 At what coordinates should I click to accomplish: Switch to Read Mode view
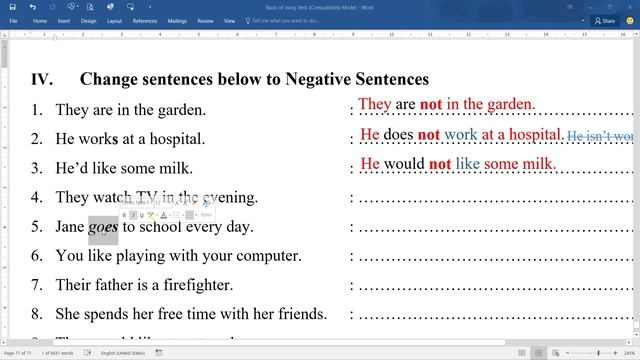click(x=522, y=353)
